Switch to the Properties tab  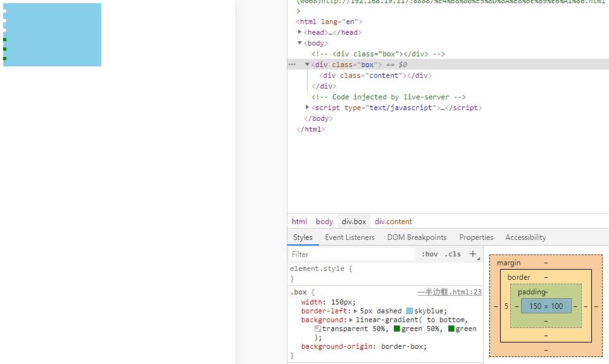click(x=476, y=237)
